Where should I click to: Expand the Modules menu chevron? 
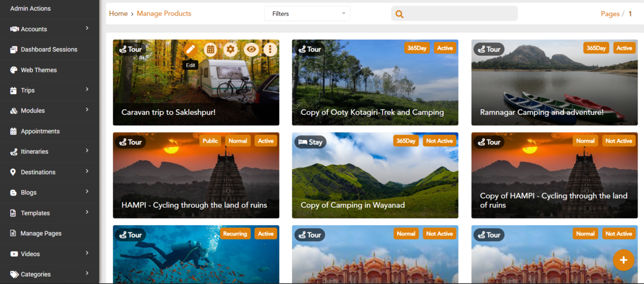(87, 110)
